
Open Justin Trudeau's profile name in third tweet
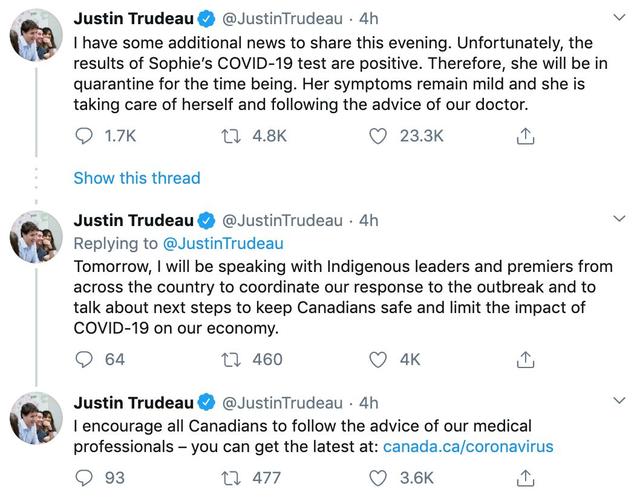[134, 403]
